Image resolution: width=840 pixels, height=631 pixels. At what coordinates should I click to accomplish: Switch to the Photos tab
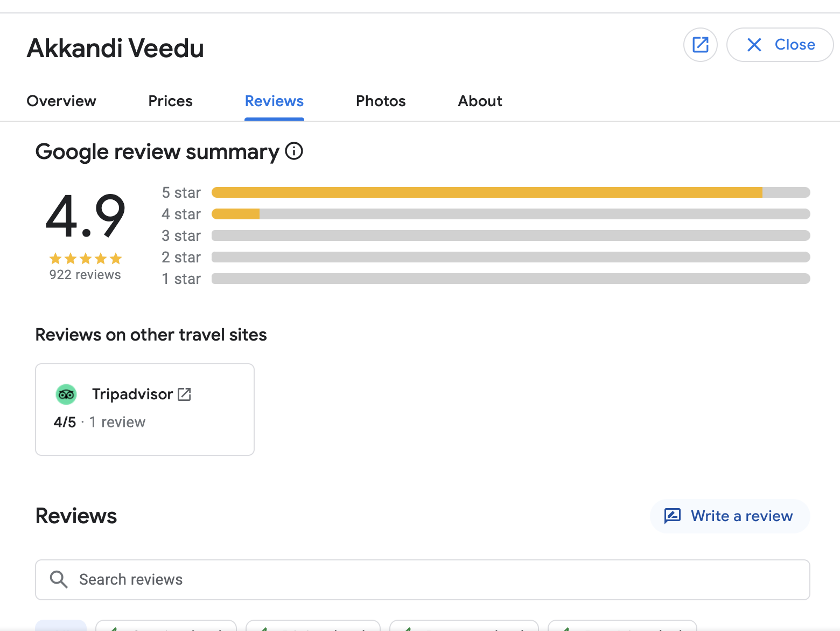click(x=380, y=101)
